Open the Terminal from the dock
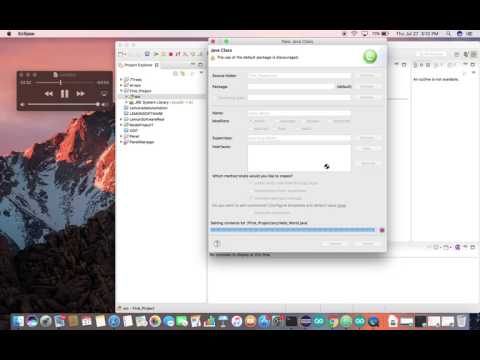Viewport: 480px width, 360px height. pos(291,321)
